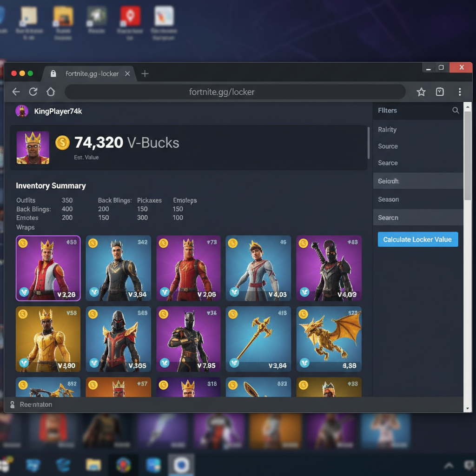Viewport: 476px width, 476px height.
Task: Click the Wraps row label
Action: click(26, 227)
